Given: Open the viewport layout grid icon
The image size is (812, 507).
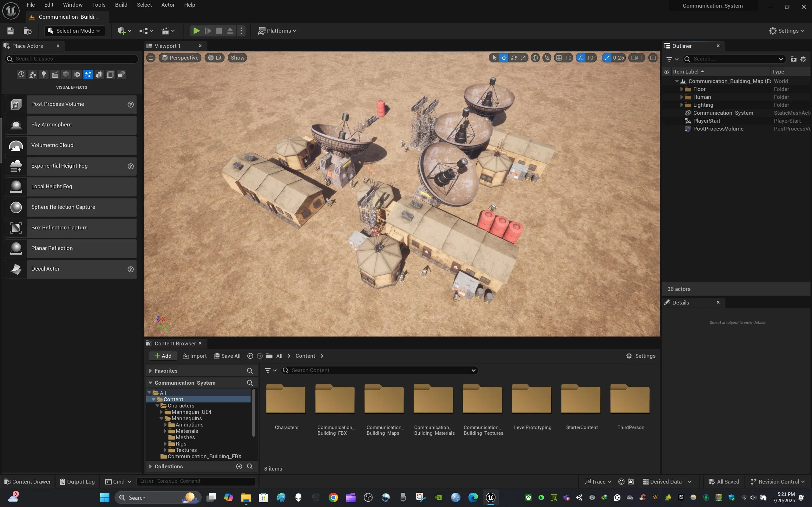Looking at the screenshot, I should coord(653,58).
